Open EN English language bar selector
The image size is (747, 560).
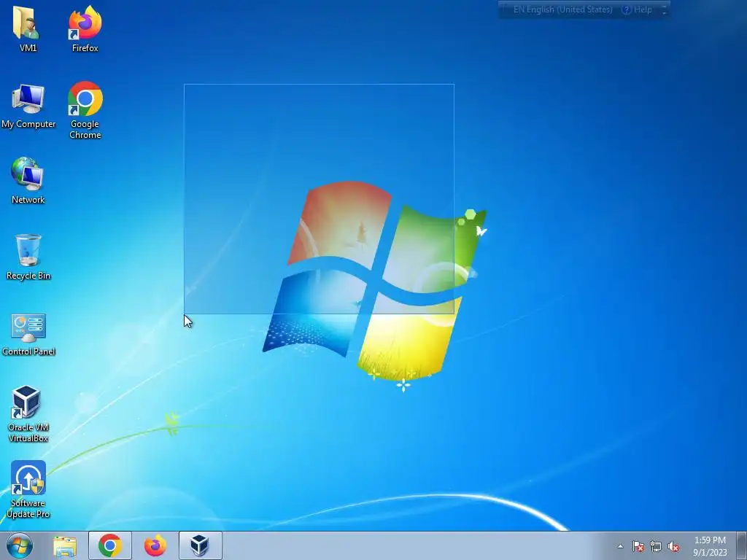[x=562, y=9]
